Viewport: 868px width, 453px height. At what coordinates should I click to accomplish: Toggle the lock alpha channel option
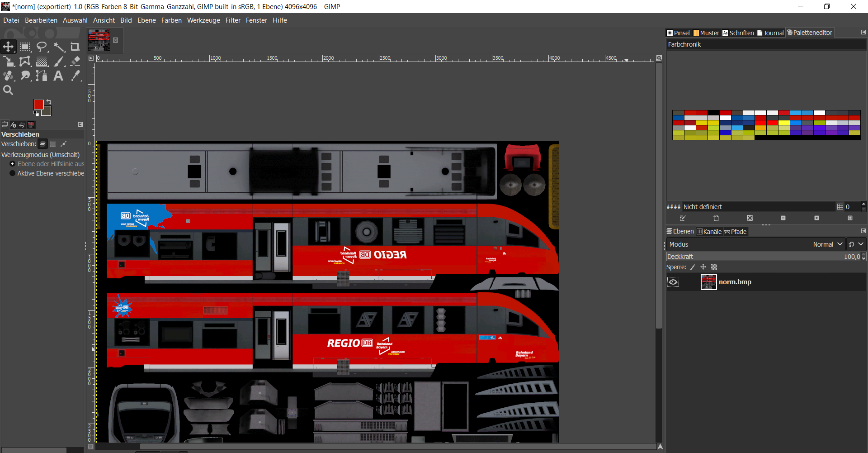pos(714,267)
